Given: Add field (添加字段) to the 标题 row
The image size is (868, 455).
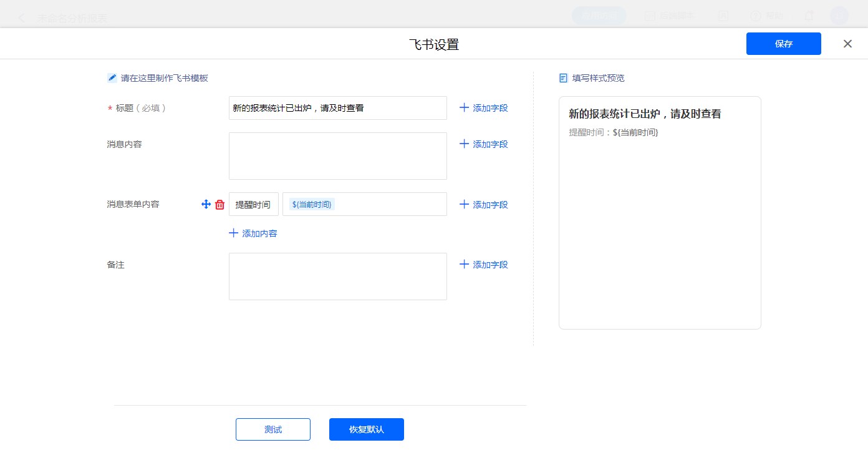Looking at the screenshot, I should (x=484, y=108).
